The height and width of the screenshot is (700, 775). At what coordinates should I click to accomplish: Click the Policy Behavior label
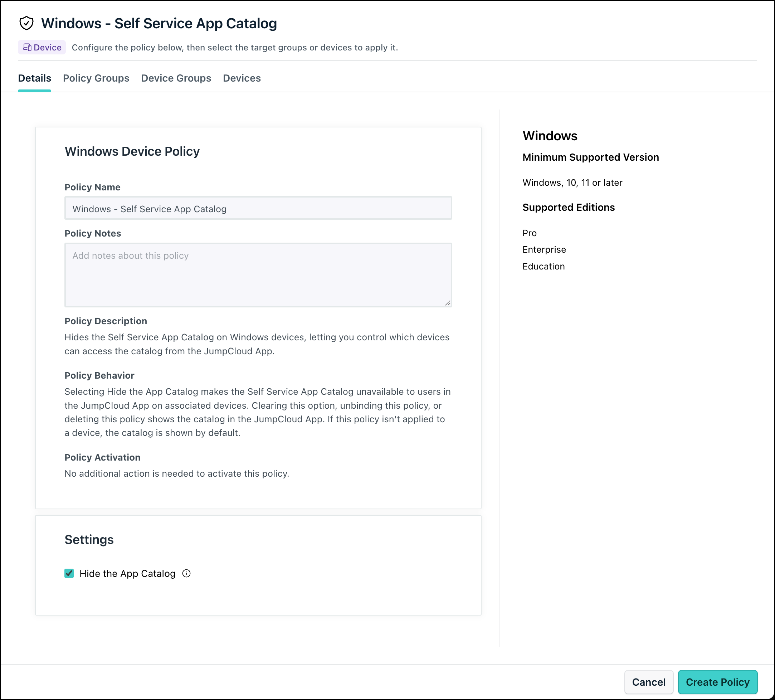coord(99,375)
